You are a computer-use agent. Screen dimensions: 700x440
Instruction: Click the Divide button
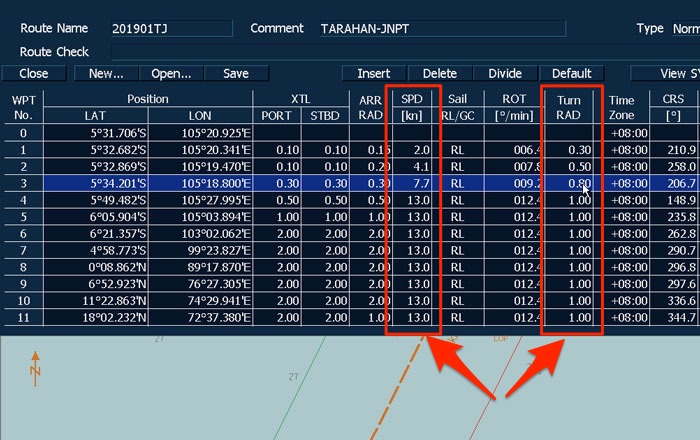point(505,73)
